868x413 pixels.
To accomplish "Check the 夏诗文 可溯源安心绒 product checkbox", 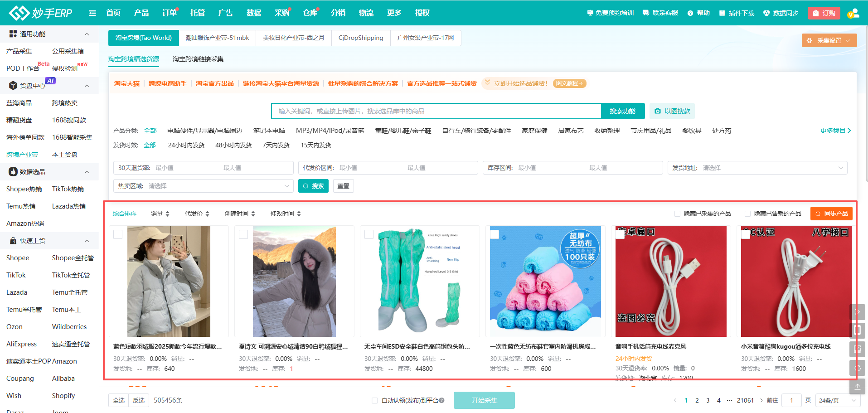I will [243, 234].
